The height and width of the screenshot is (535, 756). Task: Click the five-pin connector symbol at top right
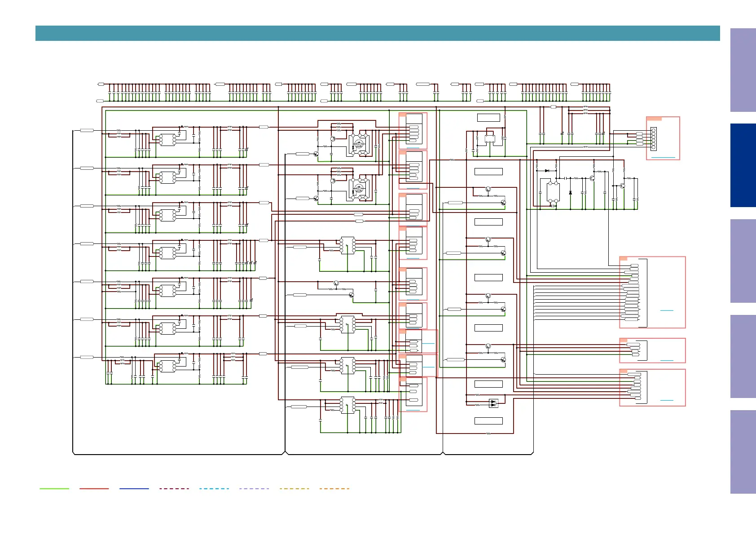(653, 139)
